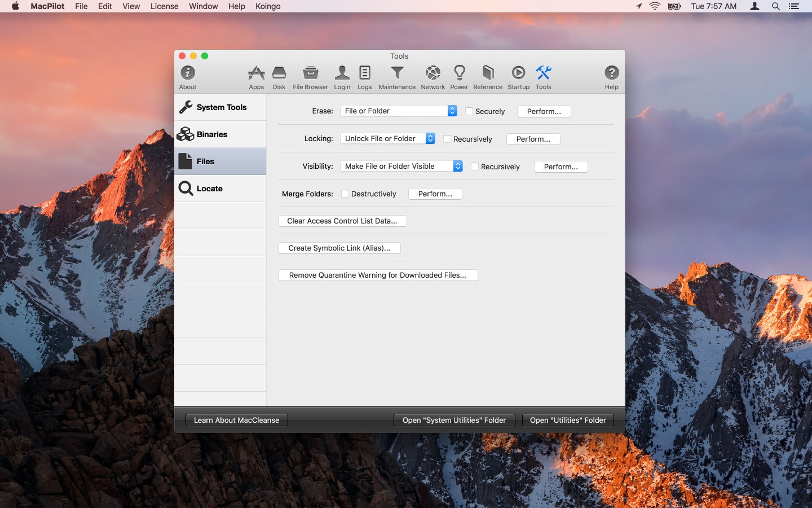Open the License menu
This screenshot has width=812, height=508.
click(164, 6)
